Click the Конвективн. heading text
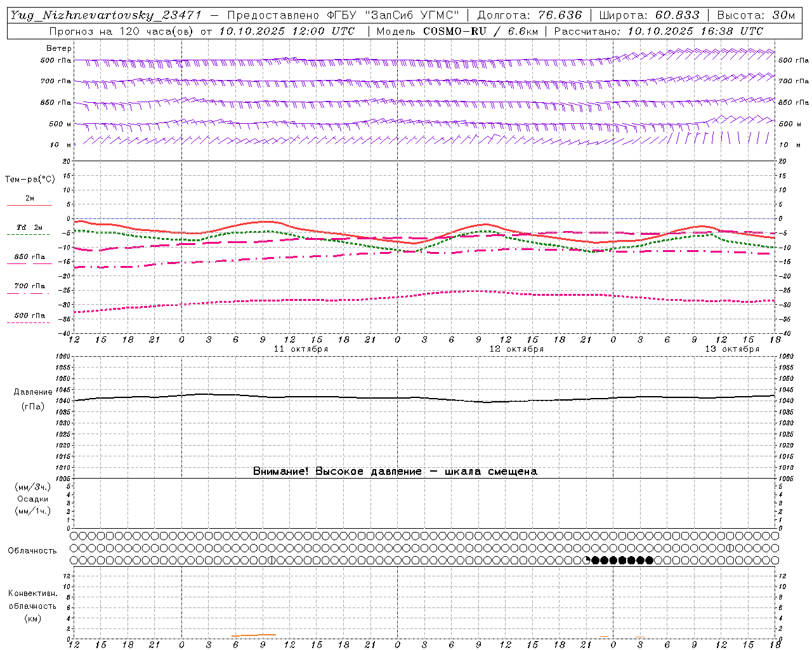 [x=32, y=594]
